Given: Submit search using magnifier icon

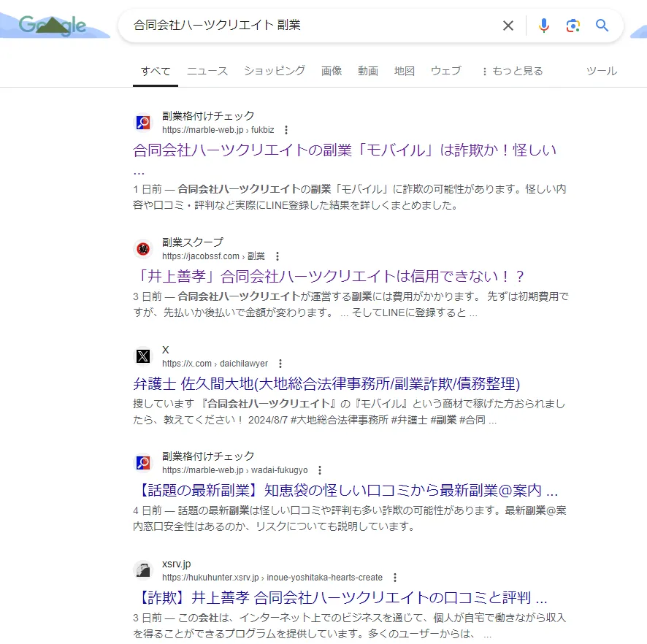Looking at the screenshot, I should point(602,26).
